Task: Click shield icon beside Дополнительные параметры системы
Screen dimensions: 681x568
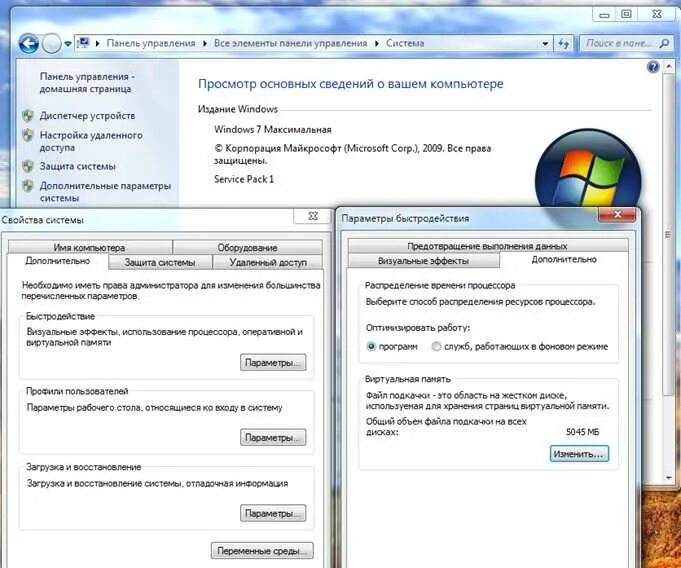Action: 28,186
